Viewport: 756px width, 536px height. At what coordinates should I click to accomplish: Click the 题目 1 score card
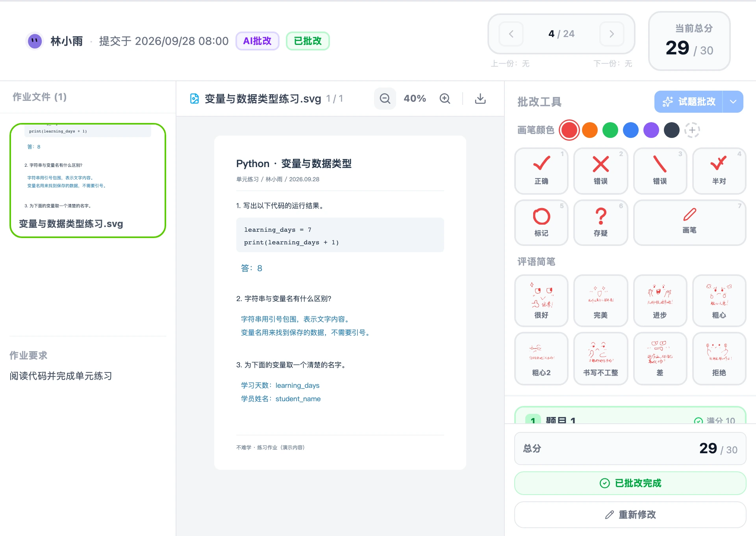[630, 415]
